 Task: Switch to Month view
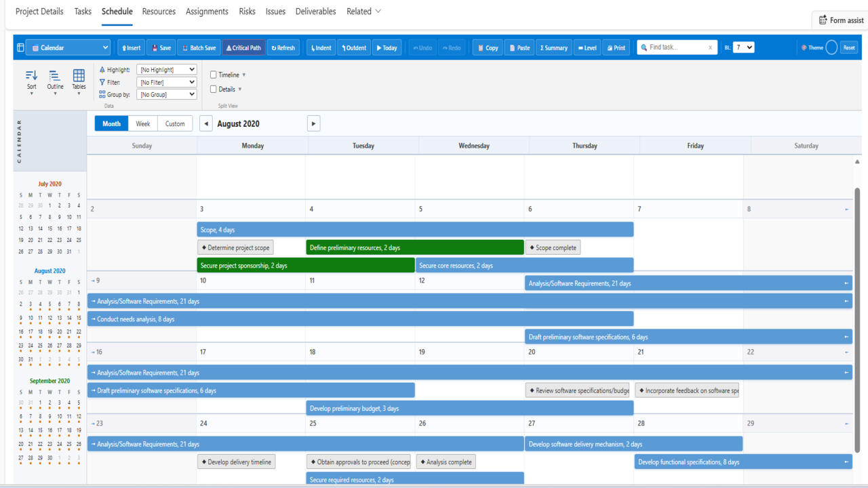112,124
